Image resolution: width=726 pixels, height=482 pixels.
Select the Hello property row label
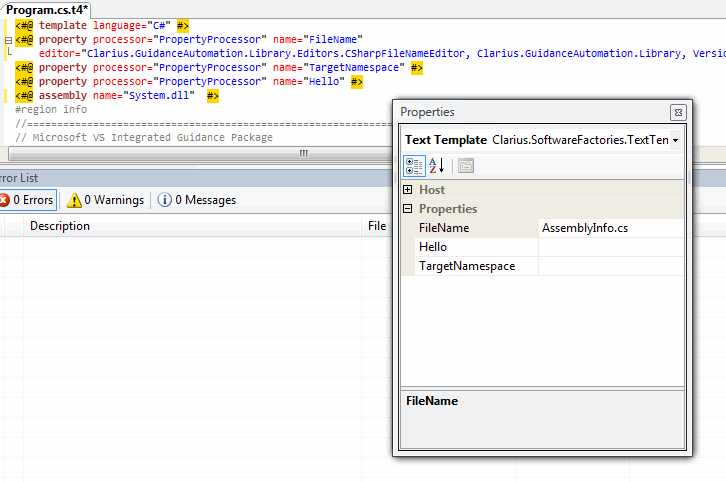click(x=476, y=247)
